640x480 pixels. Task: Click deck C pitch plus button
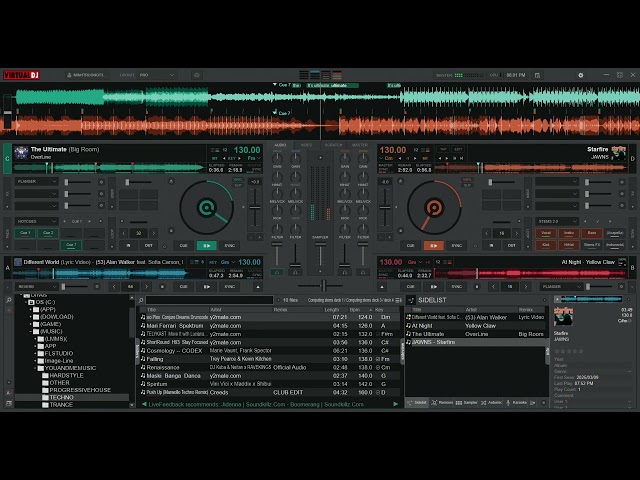click(x=259, y=237)
